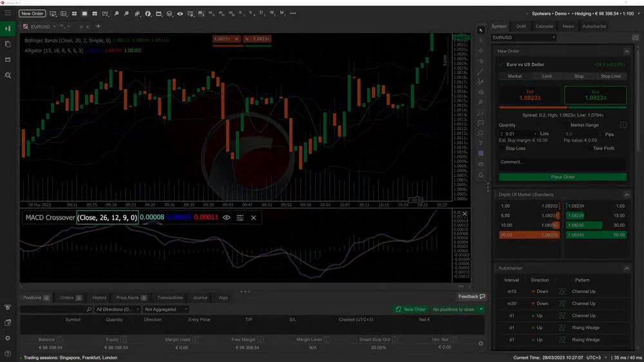Open the indicators function icon

(148, 14)
